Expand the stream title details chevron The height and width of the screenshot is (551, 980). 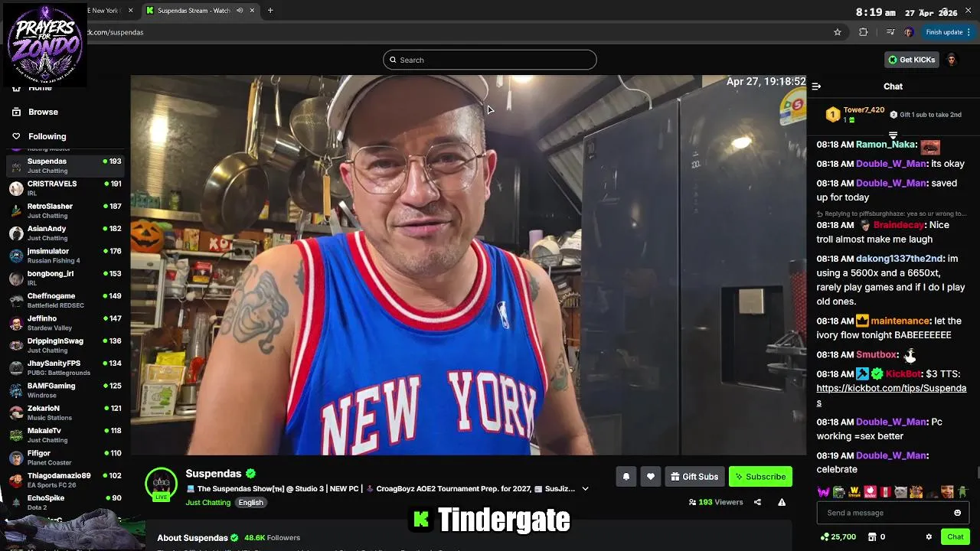pyautogui.click(x=585, y=488)
